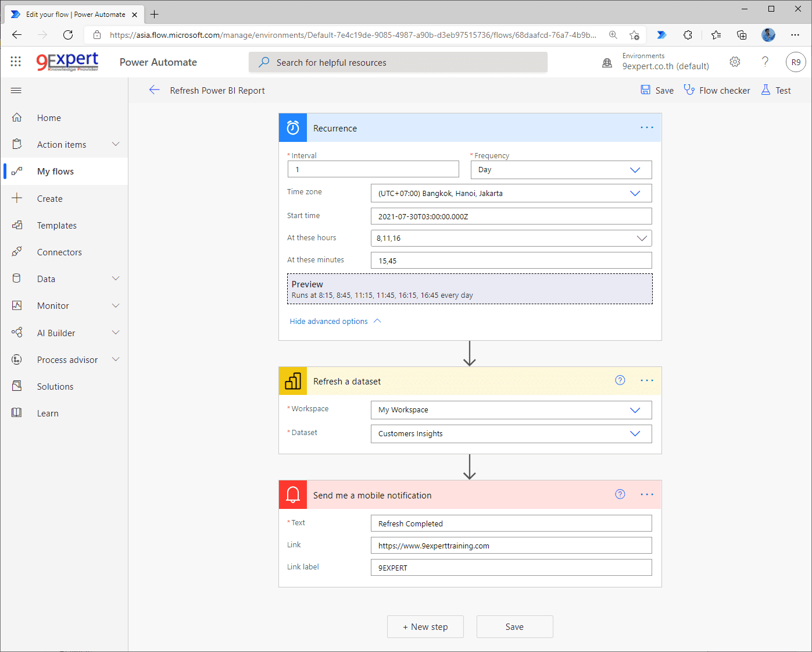The image size is (812, 652).
Task: Open the Environments selector icon
Action: (607, 62)
